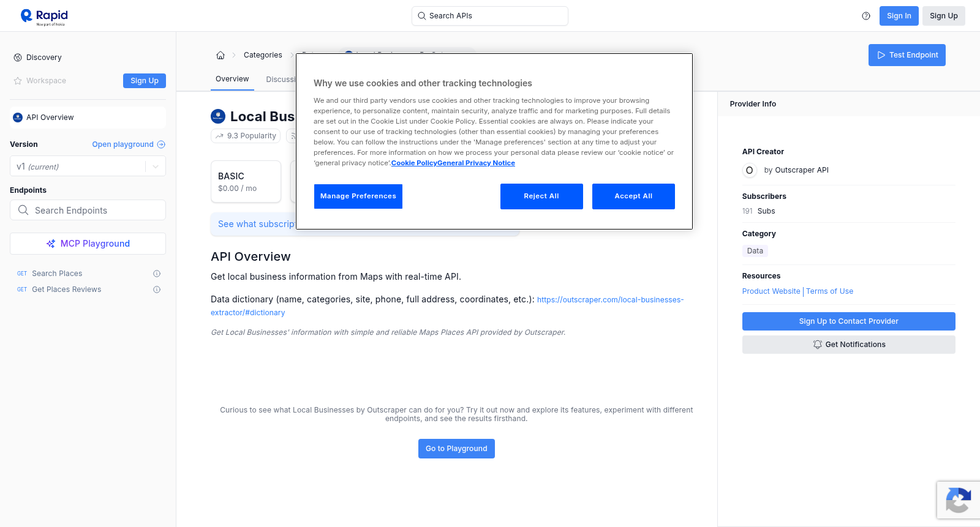Viewport: 980px width, 527px height.
Task: Open the General Privacy Notice link
Action: click(476, 163)
